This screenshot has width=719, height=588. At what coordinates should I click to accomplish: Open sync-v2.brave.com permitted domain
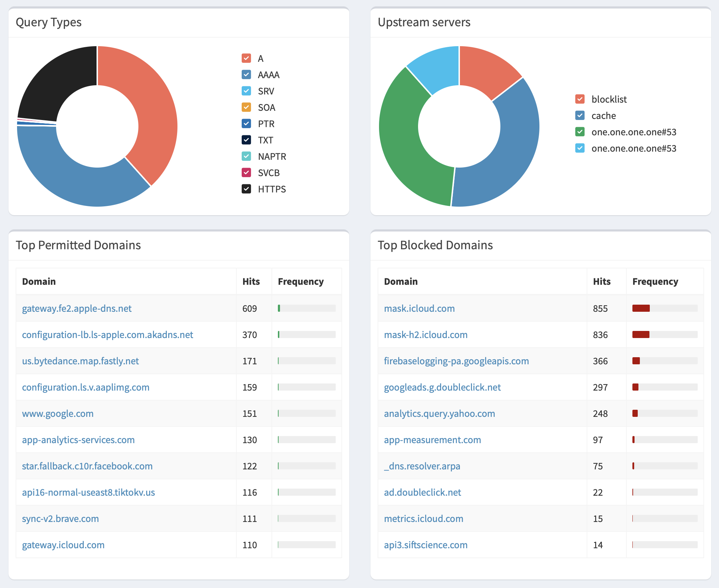60,518
